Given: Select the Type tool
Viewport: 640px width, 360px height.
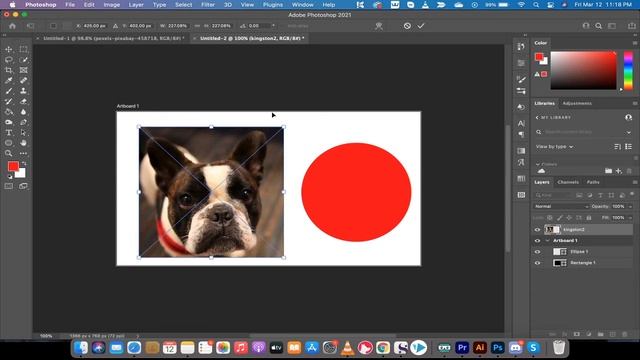Looking at the screenshot, I should point(9,133).
